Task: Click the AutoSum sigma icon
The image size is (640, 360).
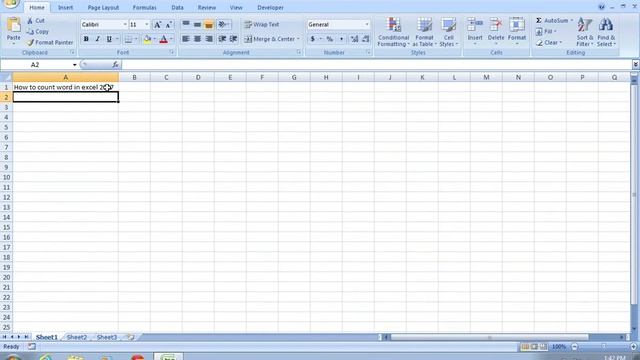Action: (539, 20)
